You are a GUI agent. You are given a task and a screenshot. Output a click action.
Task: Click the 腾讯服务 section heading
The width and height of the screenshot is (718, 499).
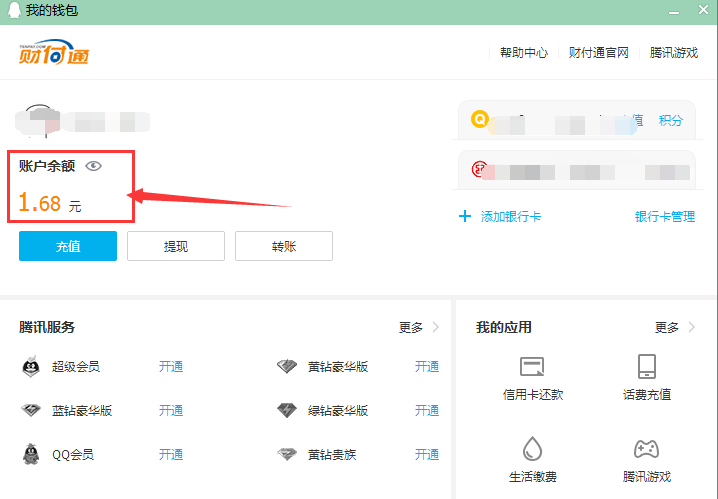coord(47,327)
